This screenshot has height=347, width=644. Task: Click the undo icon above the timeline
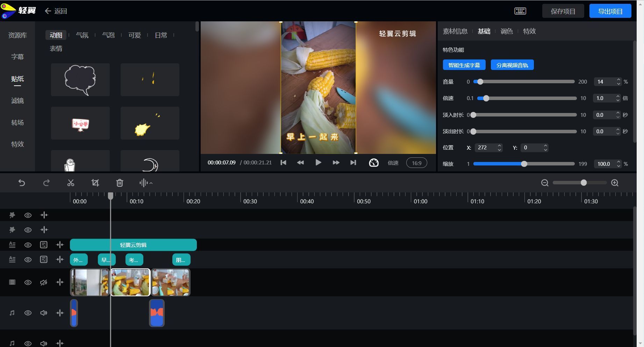point(22,183)
